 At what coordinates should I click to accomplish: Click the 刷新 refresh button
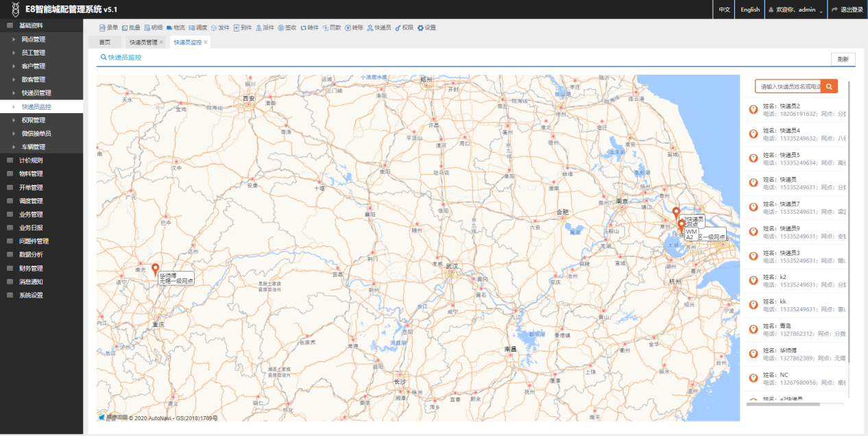click(843, 60)
